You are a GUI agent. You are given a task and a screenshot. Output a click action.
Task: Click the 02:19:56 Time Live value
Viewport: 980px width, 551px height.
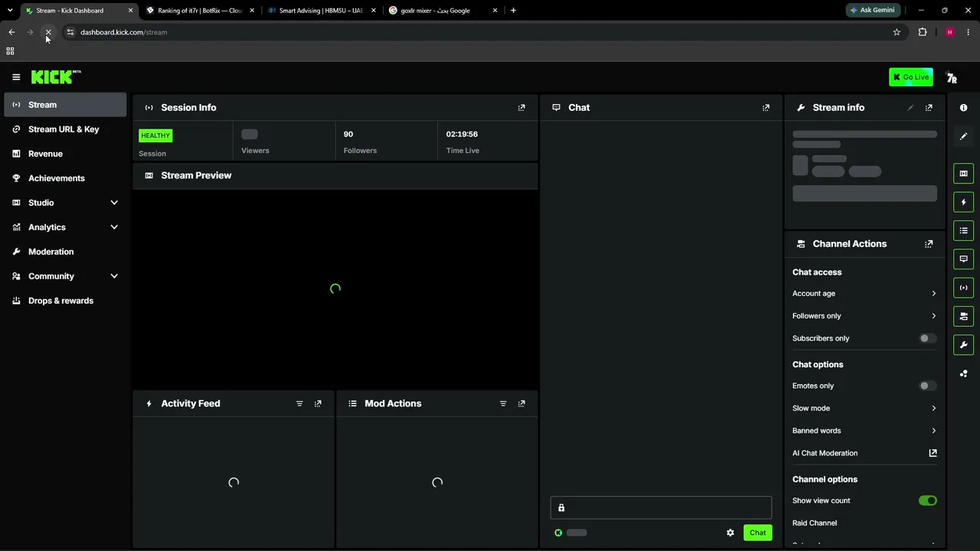[462, 134]
